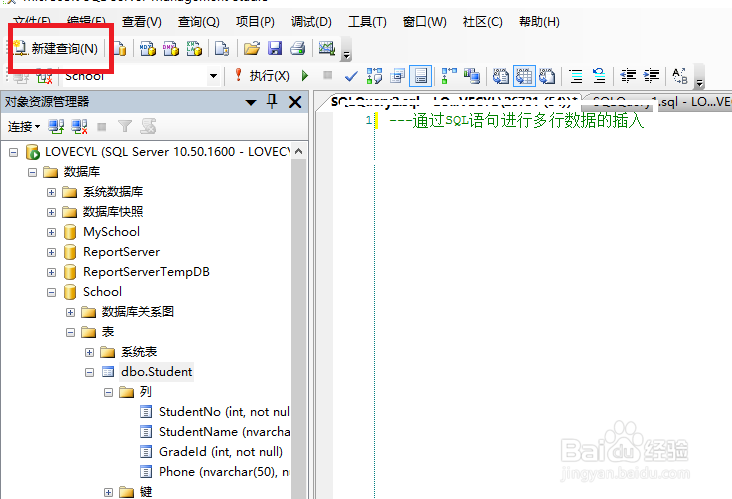The height and width of the screenshot is (499, 732).
Task: Open the 调试(D) menu
Action: pyautogui.click(x=311, y=22)
